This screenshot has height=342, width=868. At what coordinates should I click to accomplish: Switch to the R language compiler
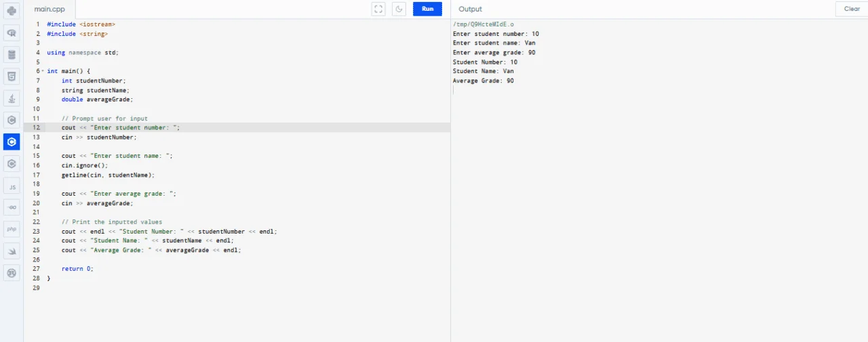[12, 33]
